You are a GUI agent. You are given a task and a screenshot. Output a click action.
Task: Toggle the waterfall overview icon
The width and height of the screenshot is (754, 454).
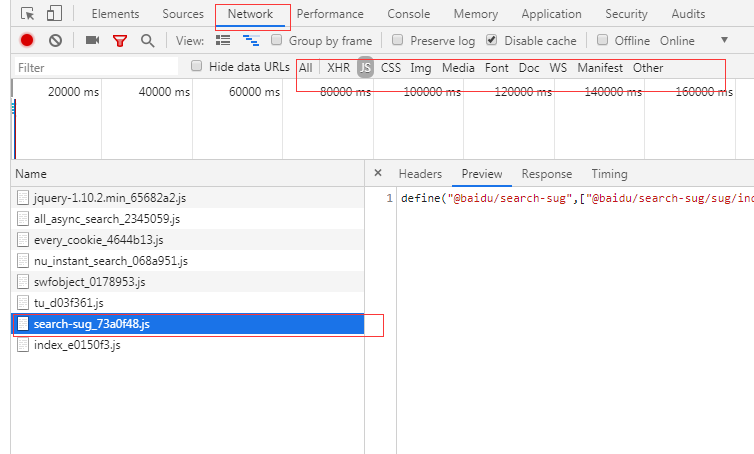pyautogui.click(x=251, y=41)
